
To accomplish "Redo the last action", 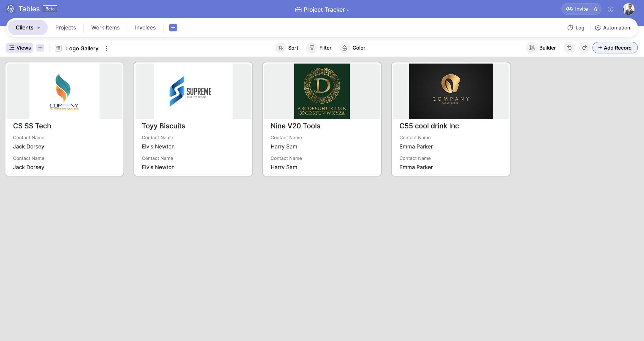I will point(585,48).
